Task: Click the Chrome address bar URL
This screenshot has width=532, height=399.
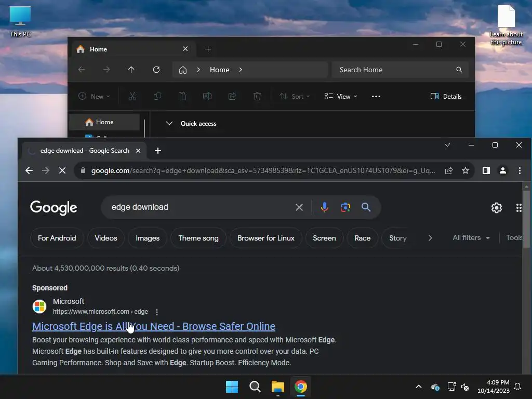Action: tap(263, 170)
